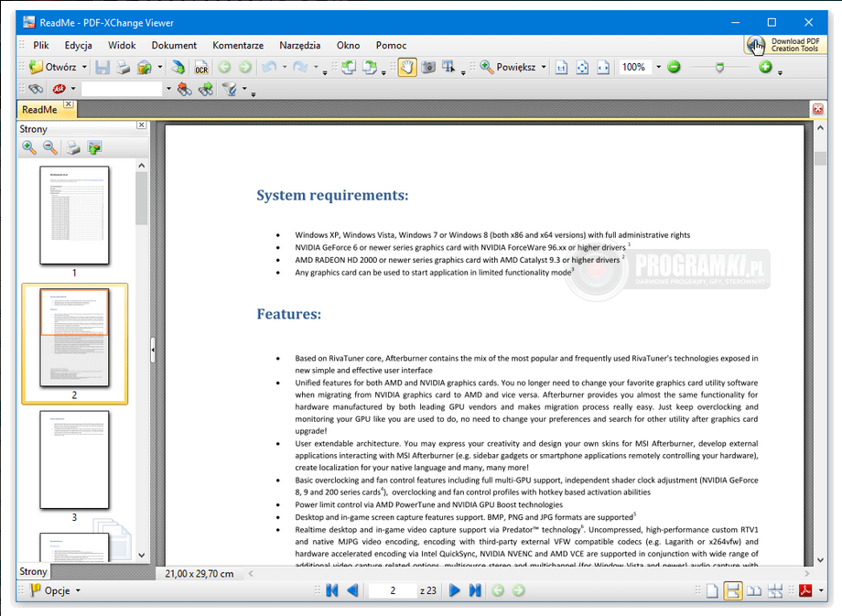Zoom in thumbnails in Strony panel

pos(29,147)
